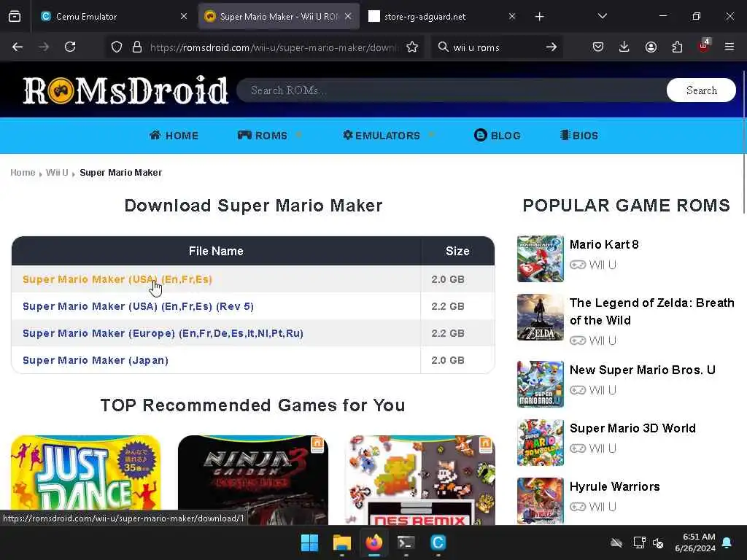
Task: Bookmark this page with the star icon
Action: pyautogui.click(x=412, y=47)
